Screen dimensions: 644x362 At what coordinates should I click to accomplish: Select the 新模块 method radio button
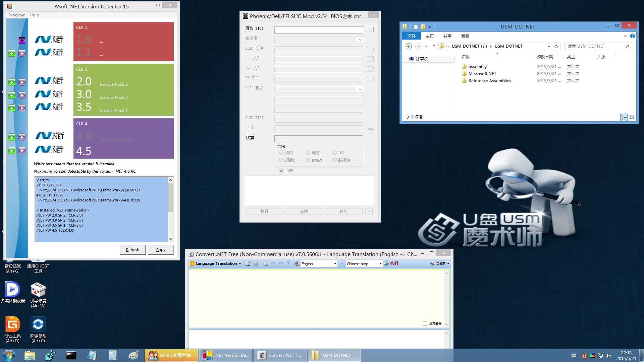[334, 160]
